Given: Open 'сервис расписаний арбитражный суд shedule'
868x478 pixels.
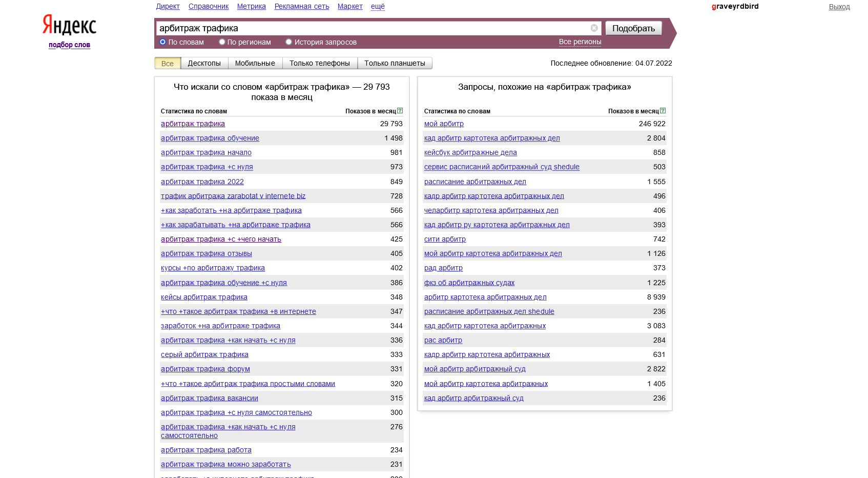Looking at the screenshot, I should pyautogui.click(x=502, y=167).
